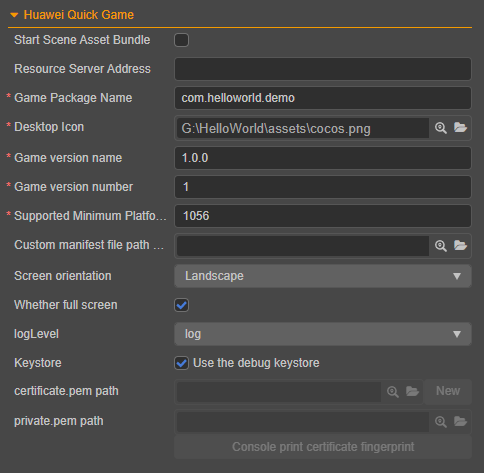Screen dimensions: 484x473
Task: Disable Use the debug keystore checkbox
Action: [181, 363]
